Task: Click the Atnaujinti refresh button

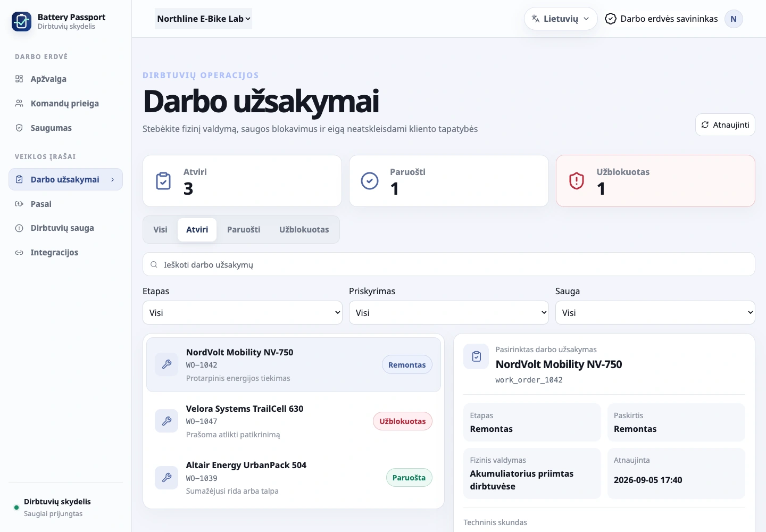Action: (725, 125)
